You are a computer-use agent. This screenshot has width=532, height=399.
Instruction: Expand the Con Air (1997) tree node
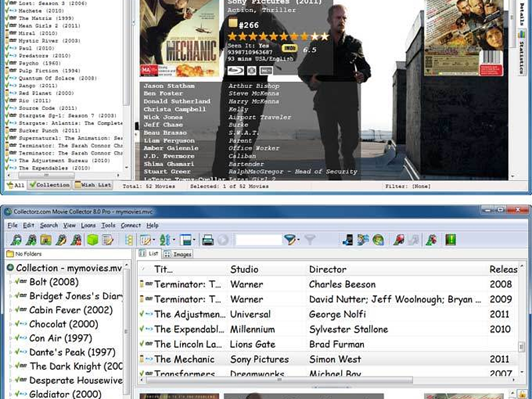pos(11,338)
